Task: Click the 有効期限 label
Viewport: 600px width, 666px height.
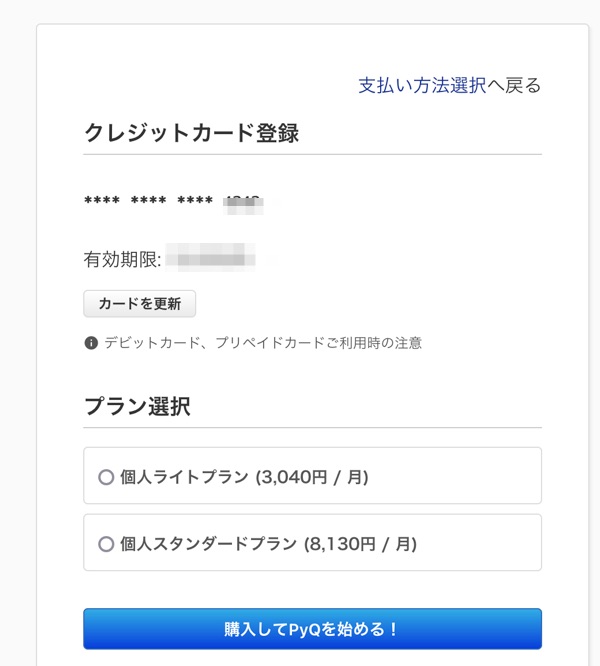Action: (122, 260)
